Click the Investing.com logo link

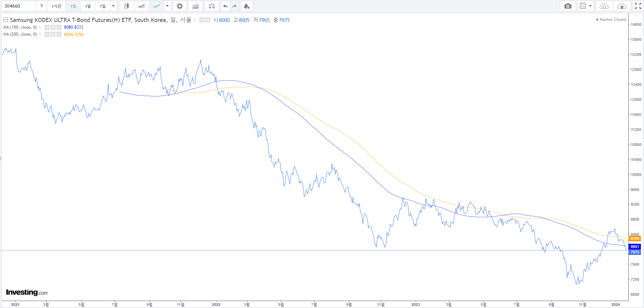[27, 292]
